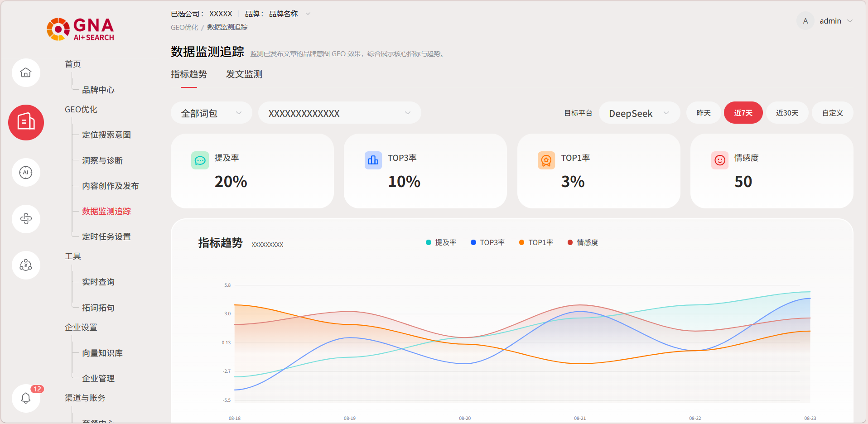
Task: Switch to 指标趋势 tab
Action: pos(189,74)
